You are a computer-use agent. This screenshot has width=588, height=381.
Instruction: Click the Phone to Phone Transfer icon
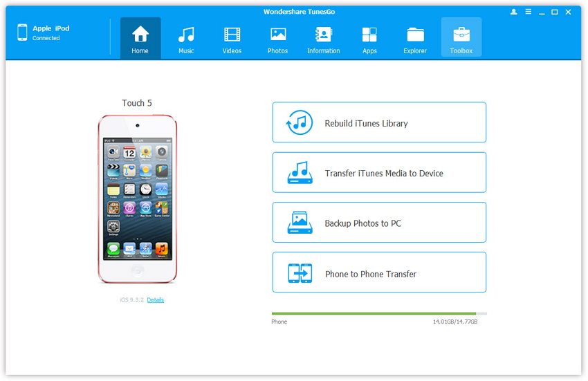click(300, 273)
